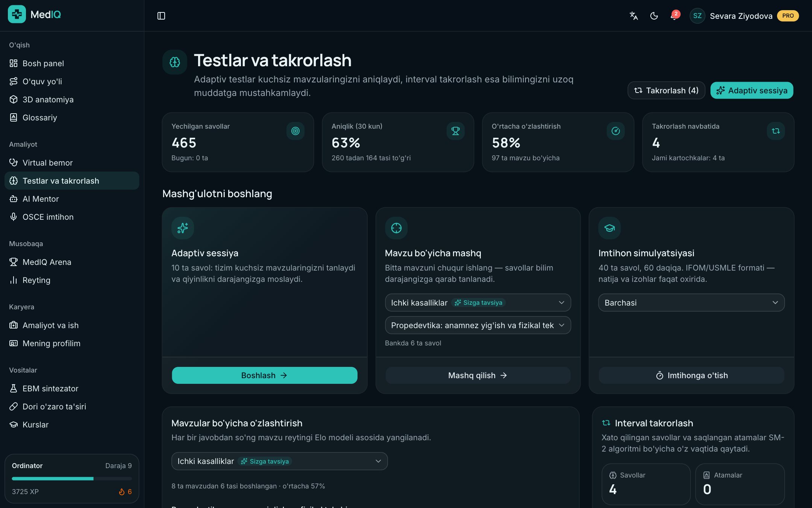Go to O'quv yo'li in sidebar
812x508 pixels.
[x=72, y=81]
